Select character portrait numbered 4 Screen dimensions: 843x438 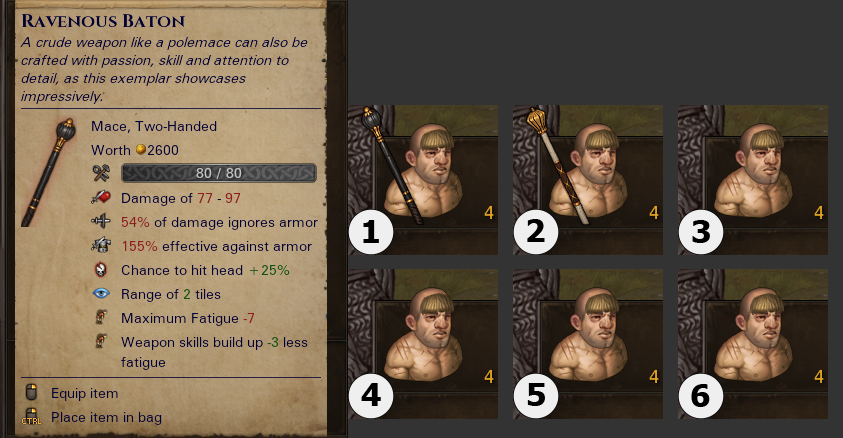[x=423, y=344]
